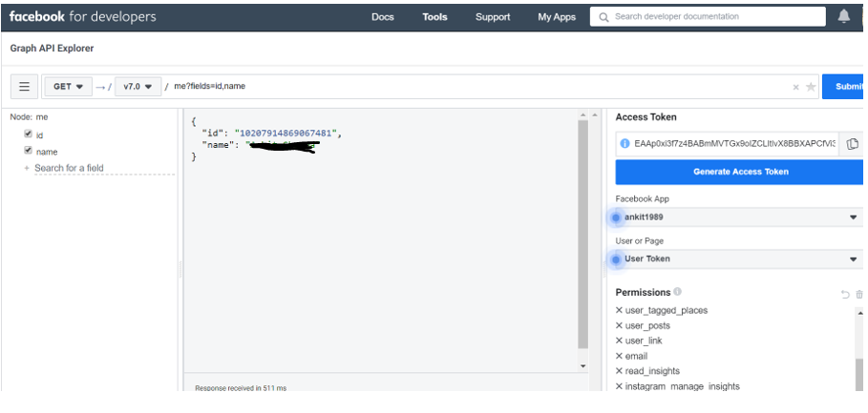This screenshot has width=868, height=413.
Task: Delete permissions with trash icon
Action: (x=859, y=295)
